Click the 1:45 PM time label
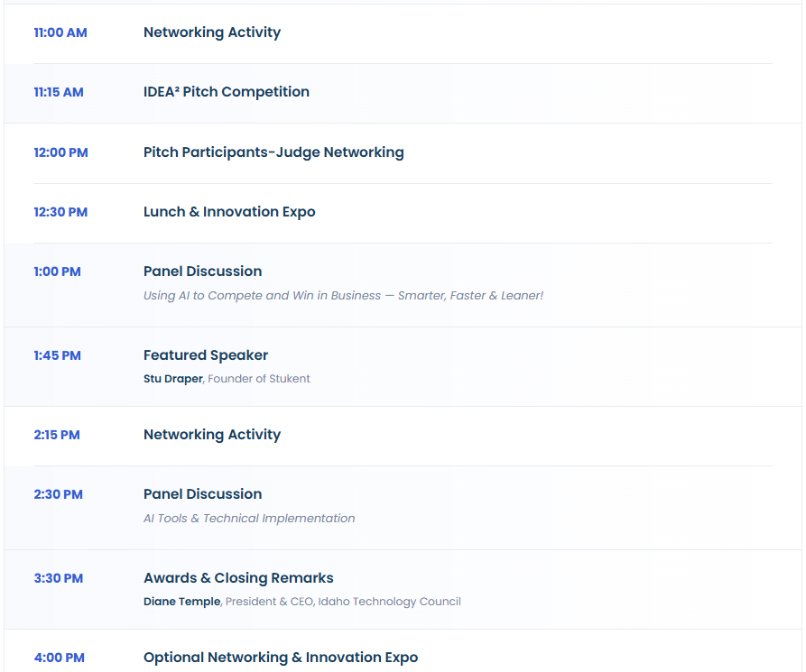Screen dimensions: 806x672 tap(58, 355)
